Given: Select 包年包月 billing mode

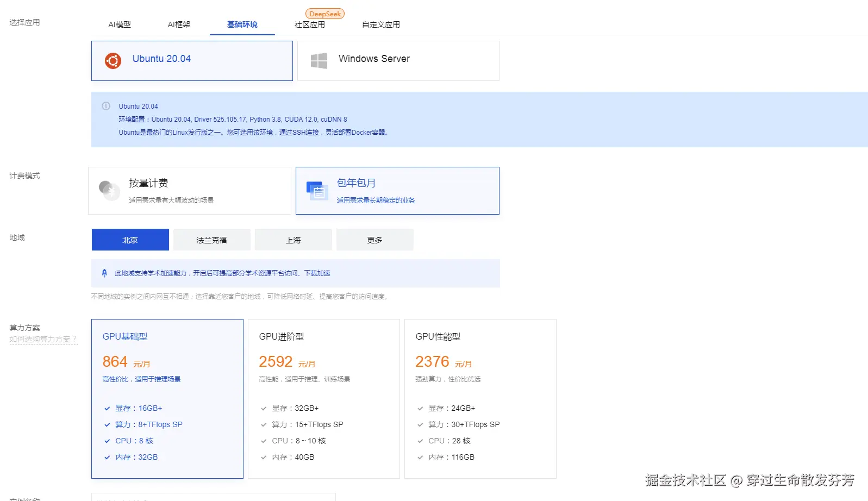Looking at the screenshot, I should pos(397,191).
